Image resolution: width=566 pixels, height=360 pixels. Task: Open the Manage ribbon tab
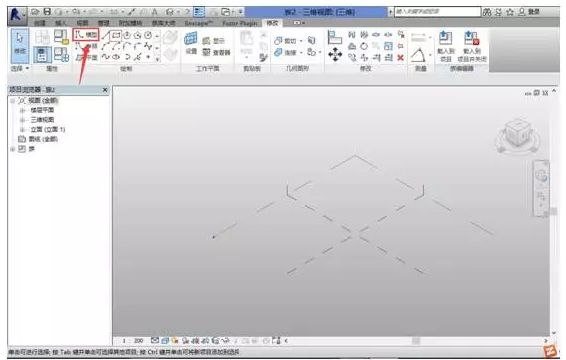(103, 23)
